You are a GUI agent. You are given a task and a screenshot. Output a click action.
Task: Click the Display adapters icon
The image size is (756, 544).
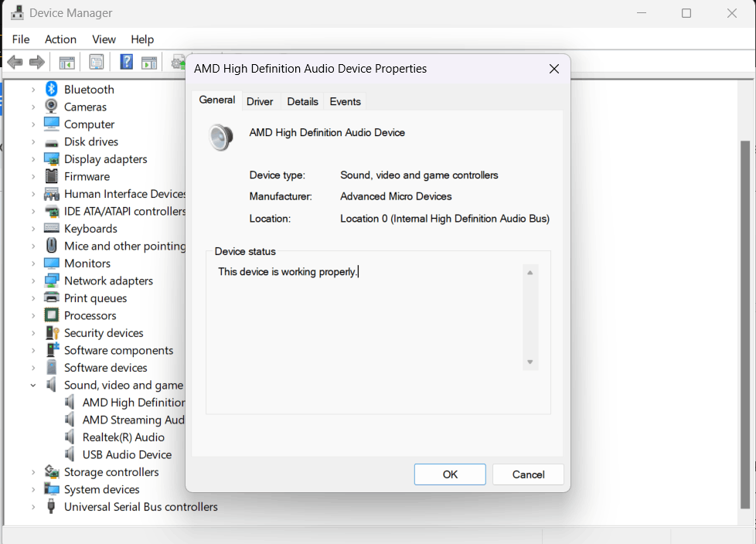tap(51, 159)
